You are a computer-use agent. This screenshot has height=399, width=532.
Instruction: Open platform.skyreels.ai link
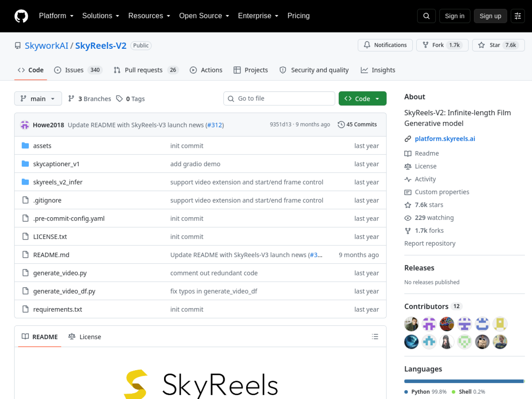click(445, 139)
